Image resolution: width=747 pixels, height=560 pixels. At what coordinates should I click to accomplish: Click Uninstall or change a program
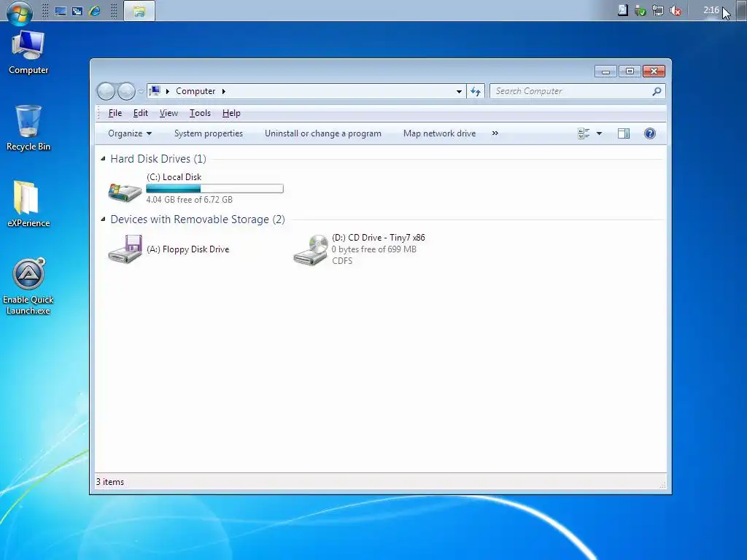323,133
